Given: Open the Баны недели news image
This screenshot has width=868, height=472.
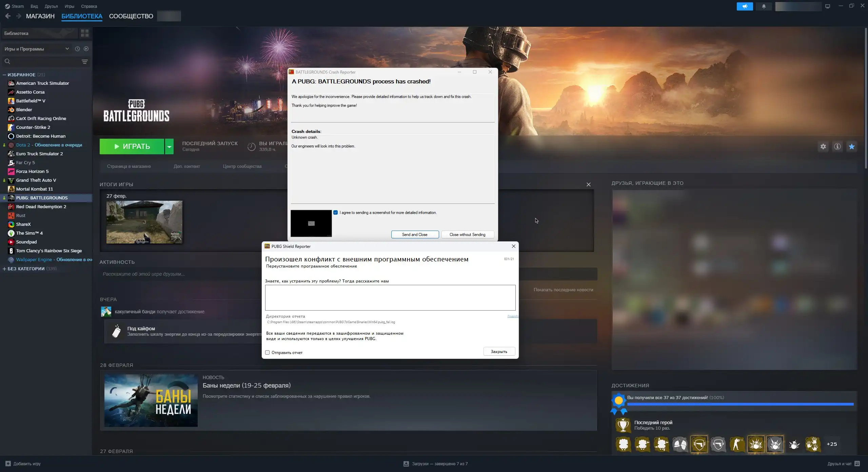Looking at the screenshot, I should [x=151, y=400].
